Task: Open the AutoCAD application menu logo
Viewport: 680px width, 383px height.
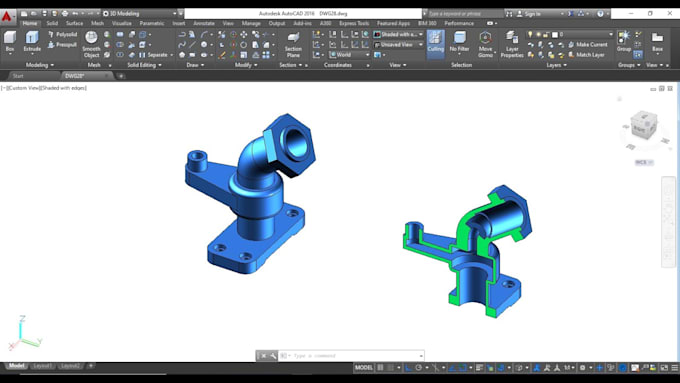Action: (x=7, y=17)
